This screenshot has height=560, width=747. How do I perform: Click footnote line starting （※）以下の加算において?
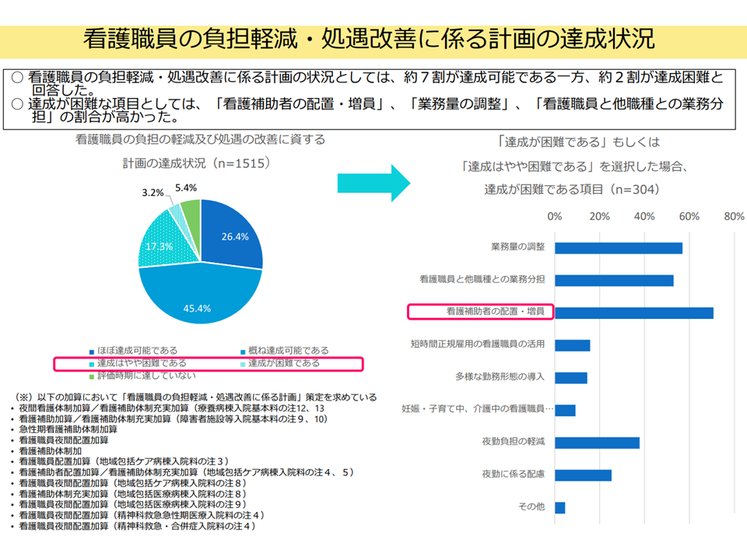pyautogui.click(x=195, y=397)
